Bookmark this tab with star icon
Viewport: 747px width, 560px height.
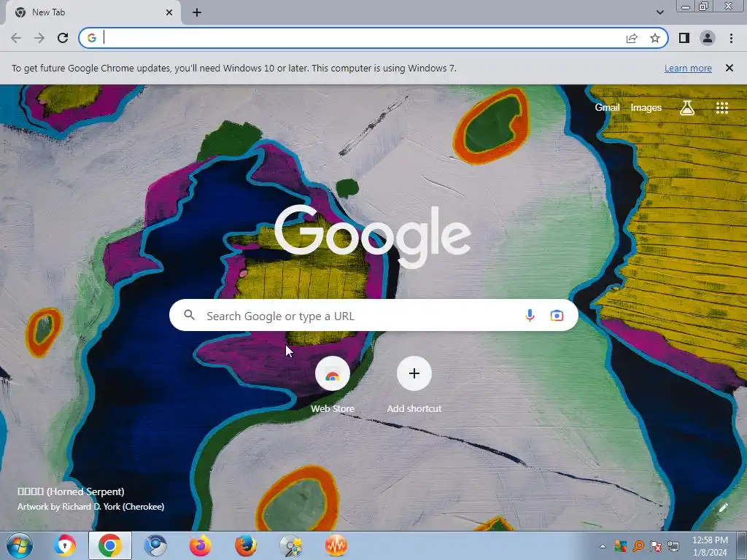(655, 38)
